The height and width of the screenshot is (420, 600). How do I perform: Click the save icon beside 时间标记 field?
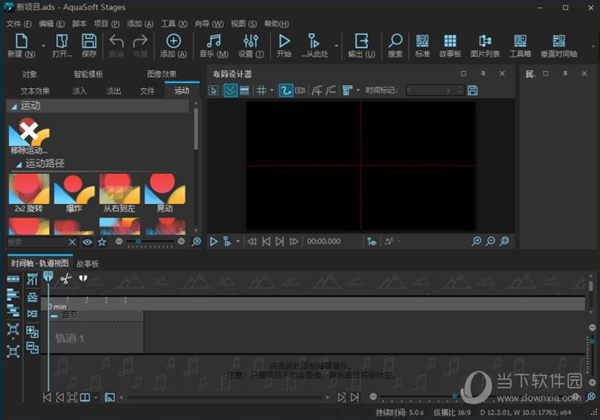(473, 90)
